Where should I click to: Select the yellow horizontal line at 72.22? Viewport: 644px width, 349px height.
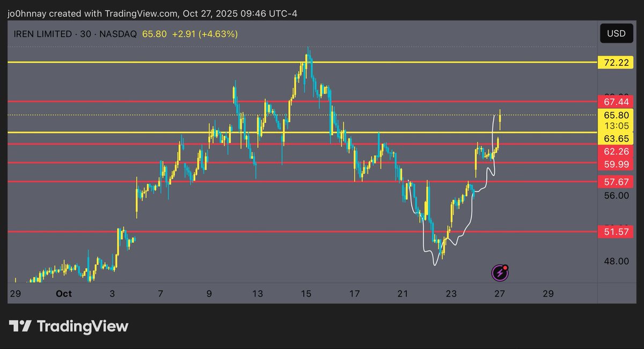[161, 62]
